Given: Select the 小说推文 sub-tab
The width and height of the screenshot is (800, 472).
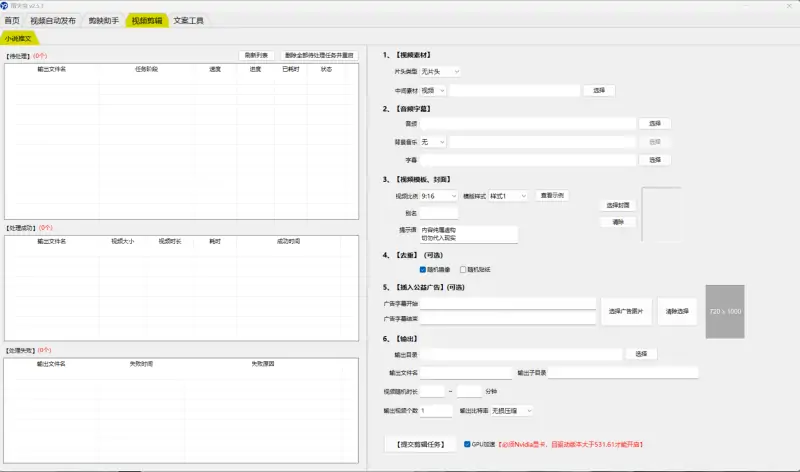Looking at the screenshot, I should tap(18, 37).
